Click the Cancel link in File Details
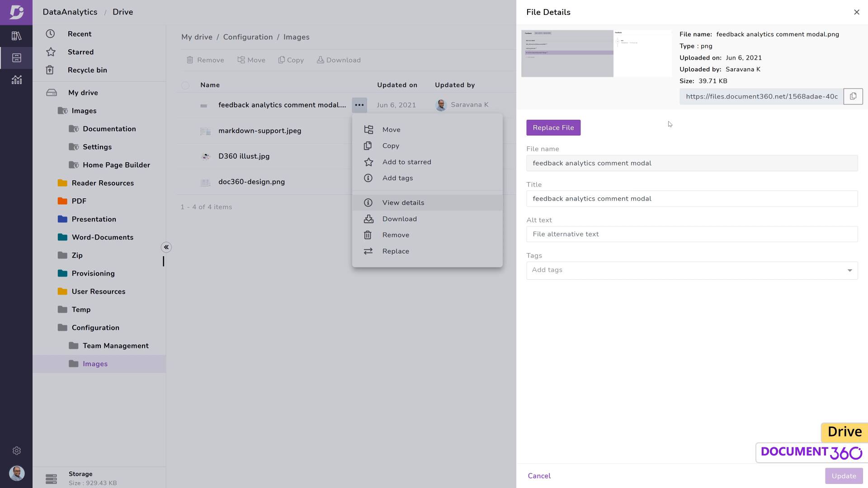This screenshot has width=868, height=488. (539, 476)
